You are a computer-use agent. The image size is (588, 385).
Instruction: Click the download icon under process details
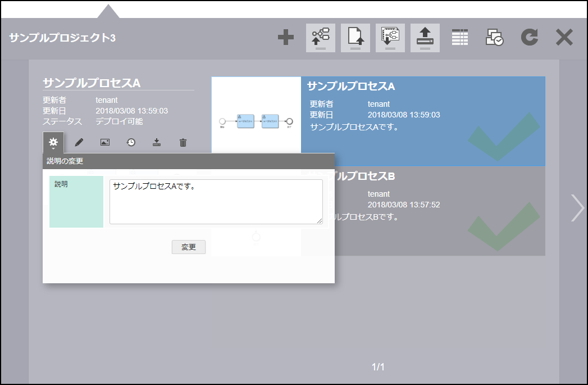point(157,142)
